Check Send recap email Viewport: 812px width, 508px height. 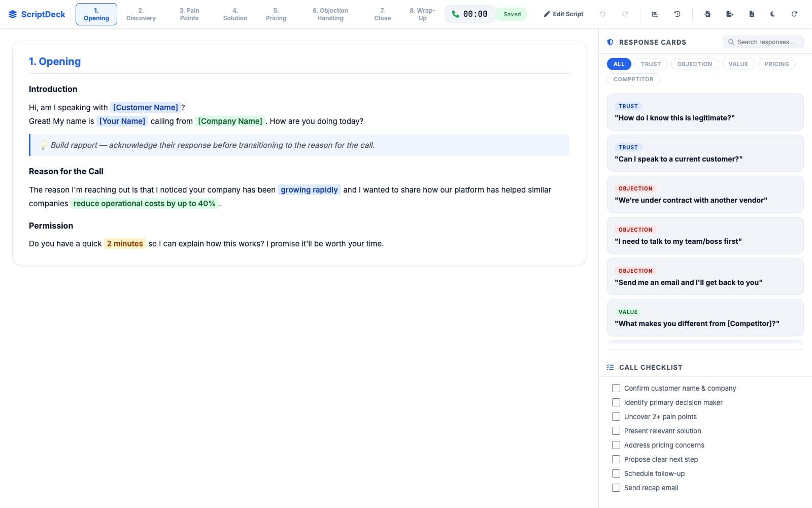616,488
